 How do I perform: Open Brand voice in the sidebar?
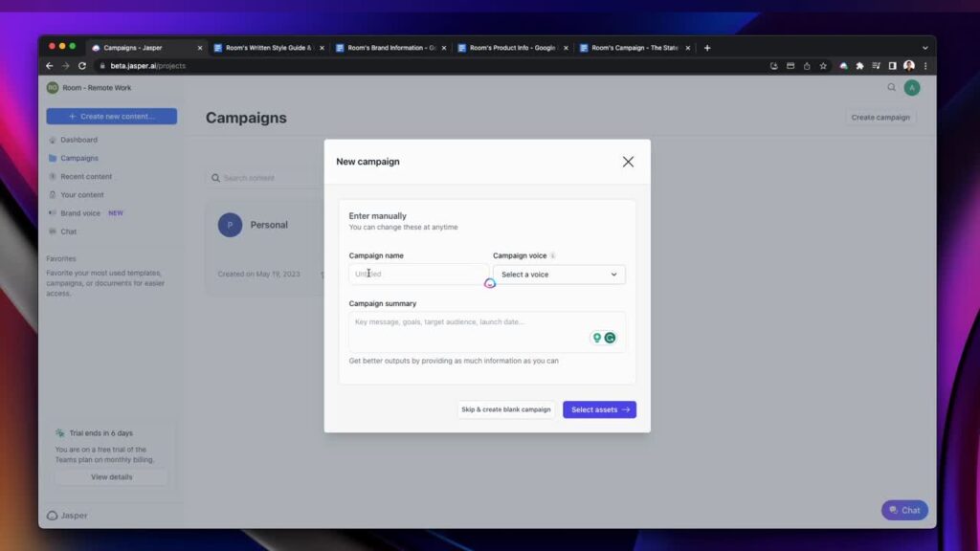(x=80, y=213)
